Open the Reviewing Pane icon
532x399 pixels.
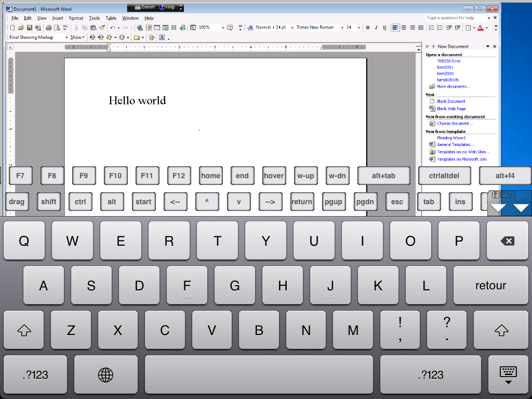point(162,37)
